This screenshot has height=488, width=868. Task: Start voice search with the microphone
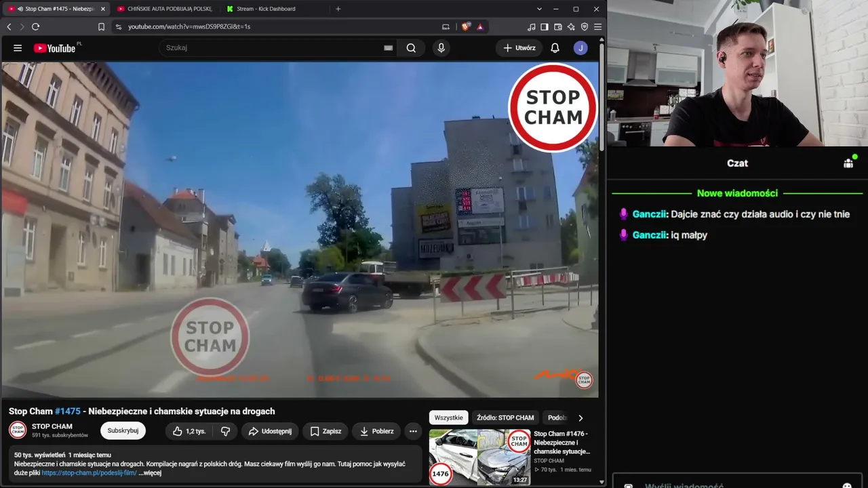pyautogui.click(x=441, y=48)
